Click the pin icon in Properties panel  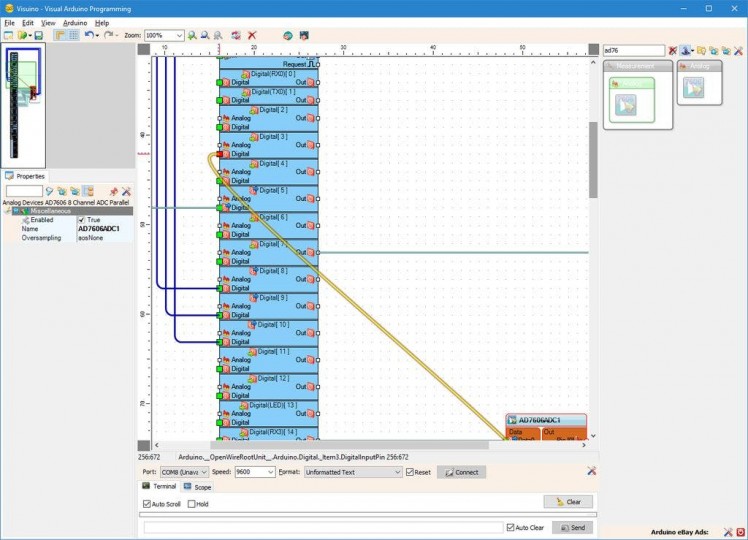coord(113,190)
